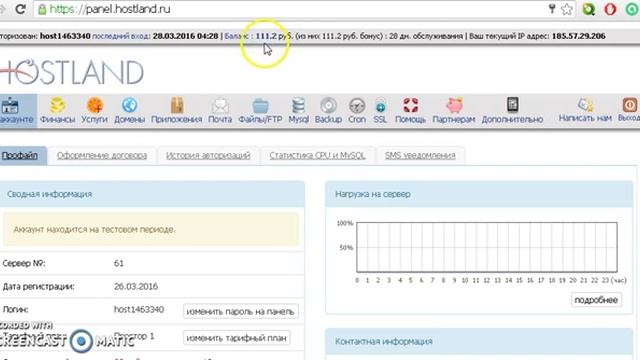This screenshot has height=360, width=640.
Task: Switch to История авторизаций tab
Action: pos(208,156)
